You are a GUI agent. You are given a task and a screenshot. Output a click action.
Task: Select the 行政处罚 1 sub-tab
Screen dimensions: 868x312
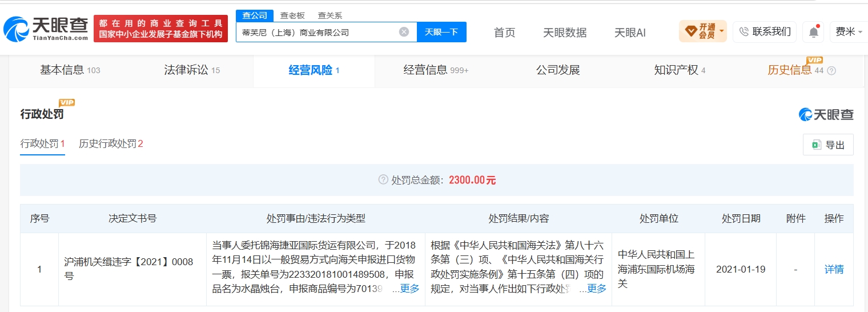pos(43,143)
